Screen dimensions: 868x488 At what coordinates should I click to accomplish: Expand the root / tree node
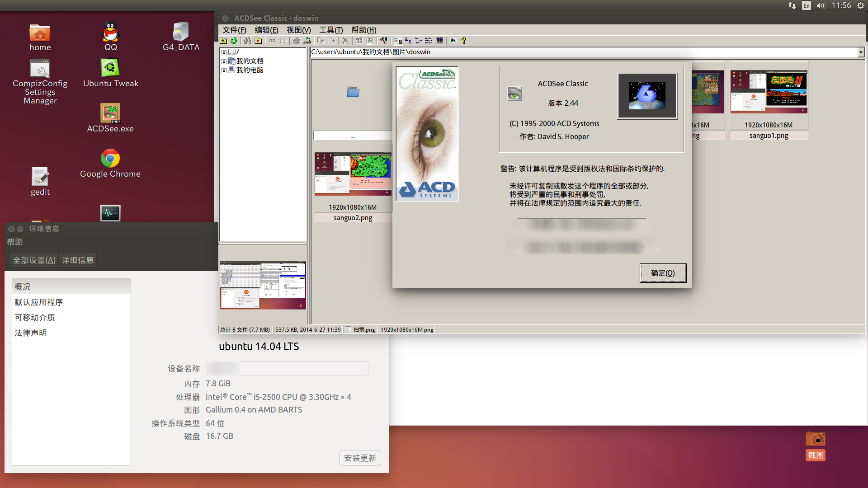pyautogui.click(x=224, y=52)
